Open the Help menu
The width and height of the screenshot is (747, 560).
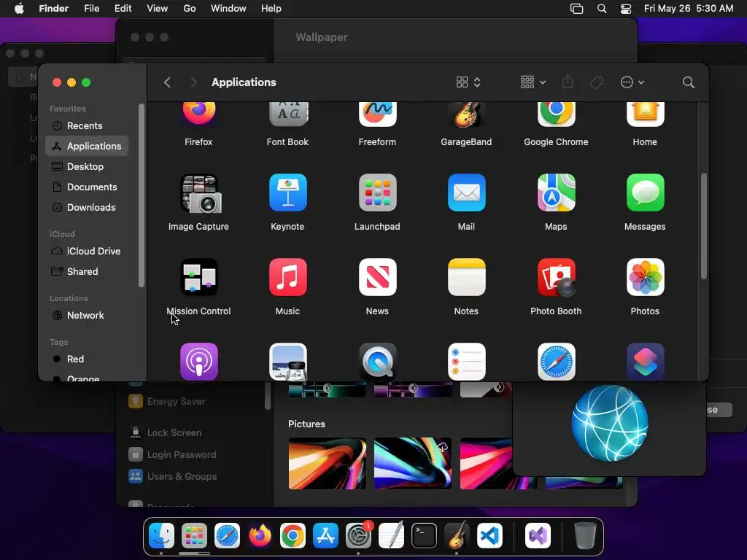(x=271, y=9)
